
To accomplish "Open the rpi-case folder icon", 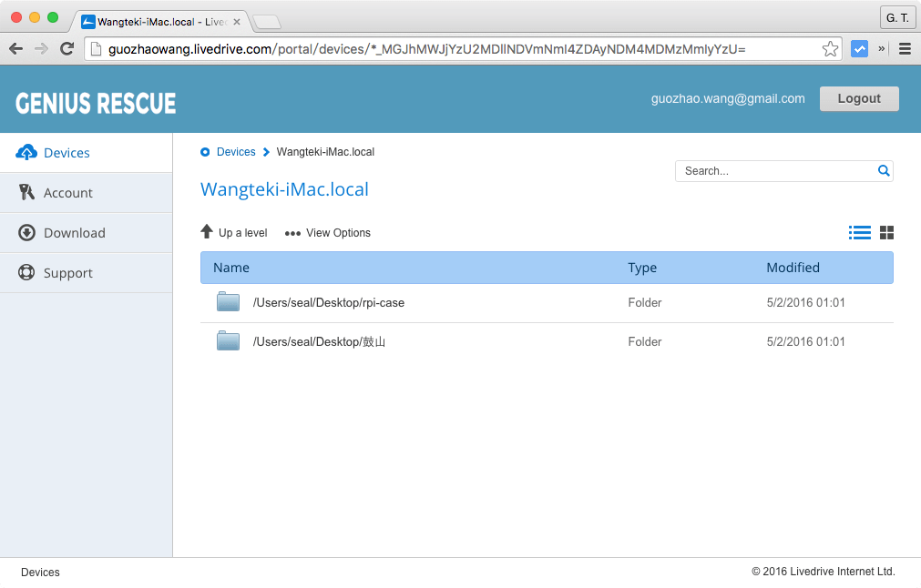I will (x=228, y=302).
